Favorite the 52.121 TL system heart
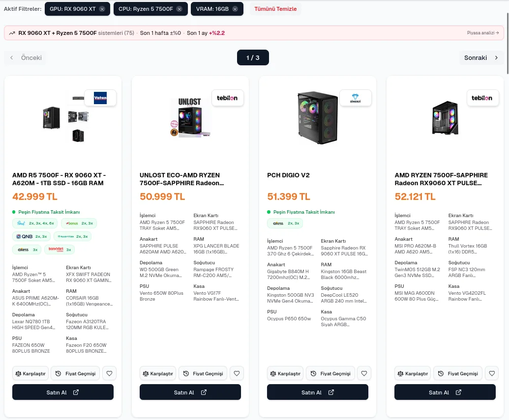509x420 pixels. click(492, 373)
